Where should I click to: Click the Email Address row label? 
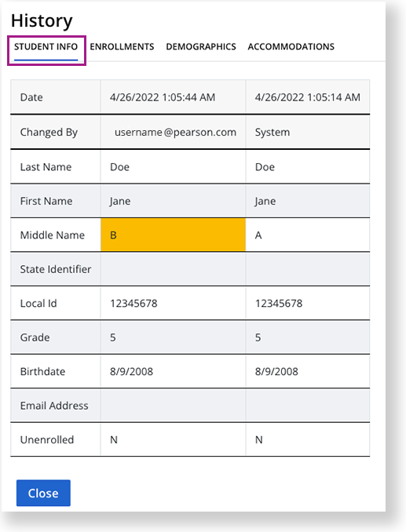coord(54,406)
